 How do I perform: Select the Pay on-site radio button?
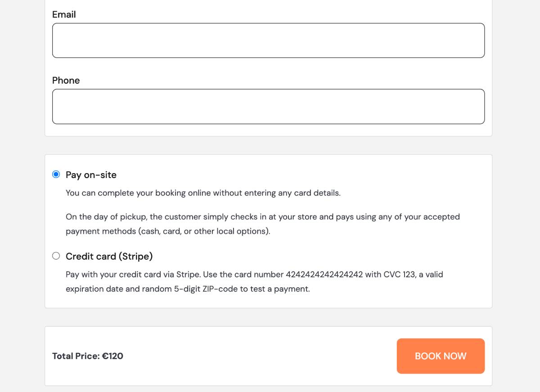pos(56,174)
